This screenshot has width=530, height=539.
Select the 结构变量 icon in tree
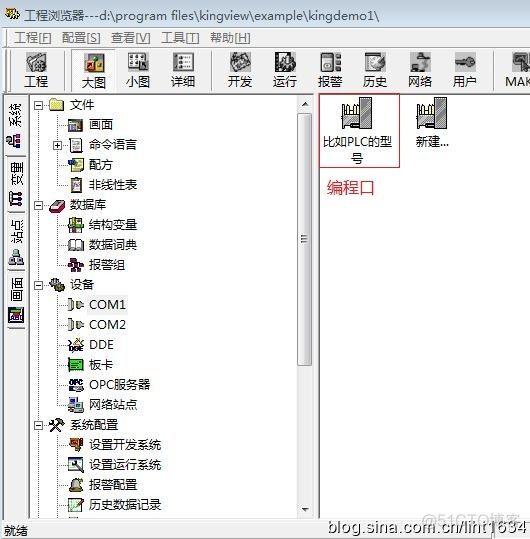tap(76, 225)
